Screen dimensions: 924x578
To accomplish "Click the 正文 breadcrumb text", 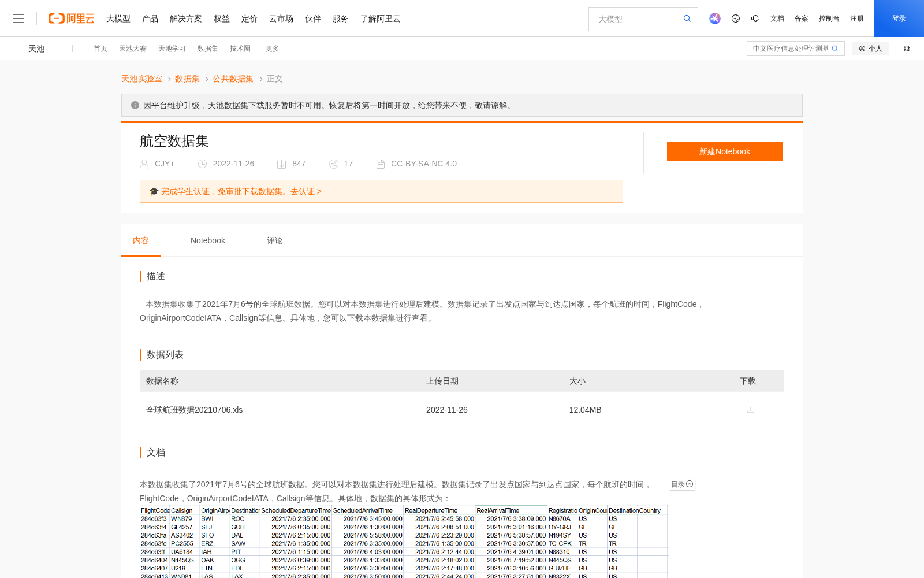I will click(x=275, y=79).
